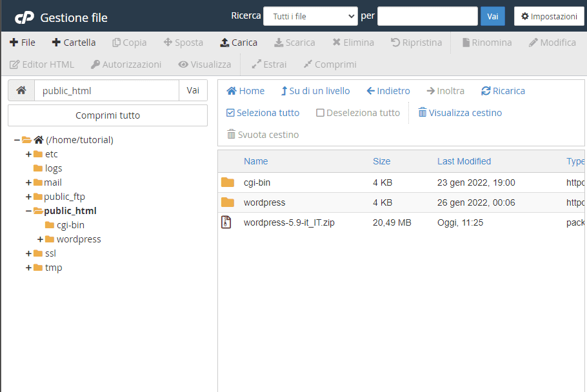Screen dimensions: 587x392
Task: Open the Autorizzazioni permissions tool
Action: [126, 64]
